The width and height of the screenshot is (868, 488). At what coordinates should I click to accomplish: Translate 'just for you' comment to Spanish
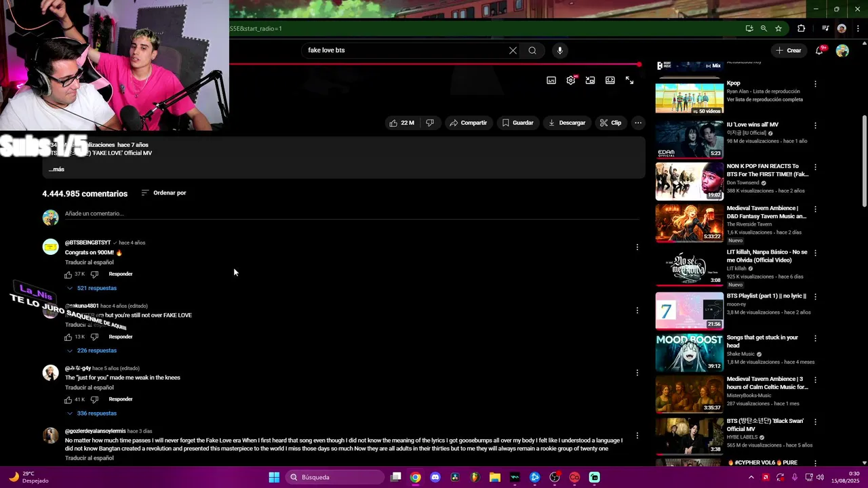pos(90,388)
